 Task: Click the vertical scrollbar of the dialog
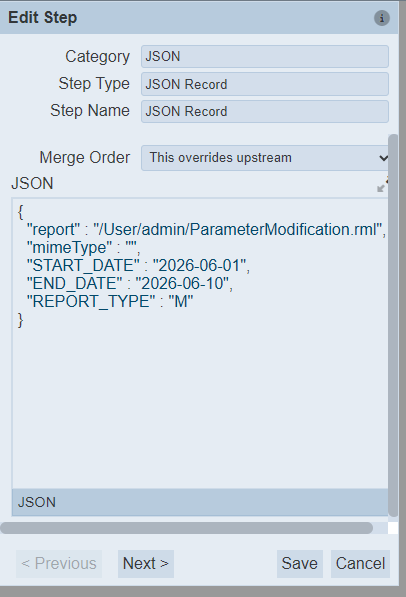pos(393,326)
